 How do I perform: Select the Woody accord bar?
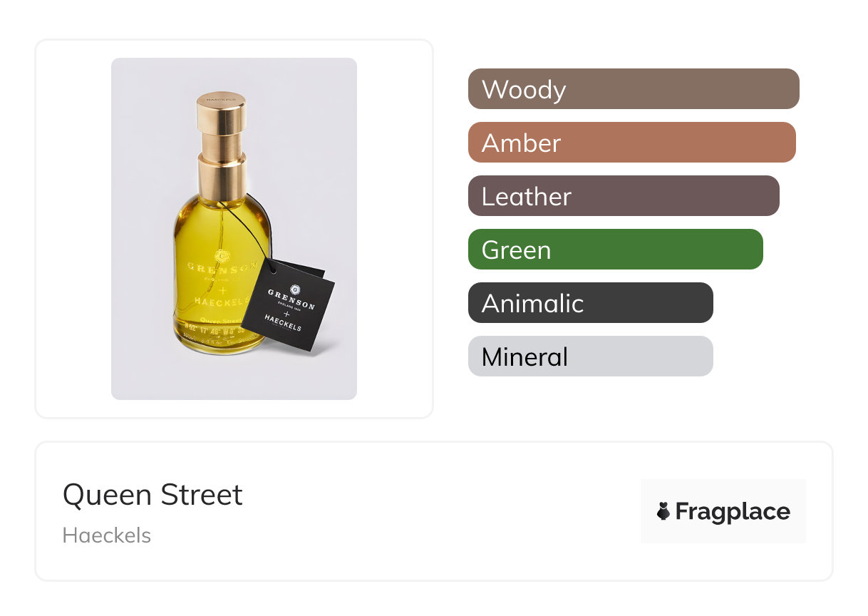coord(633,89)
